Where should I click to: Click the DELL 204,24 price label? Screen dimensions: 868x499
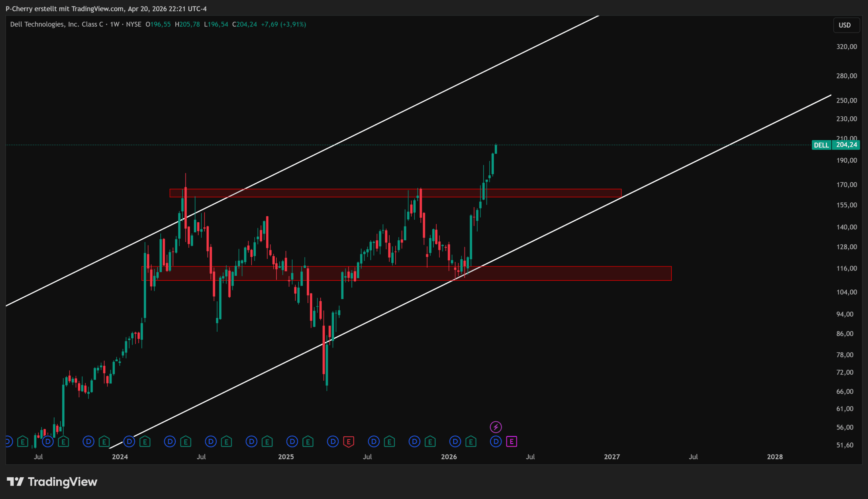(835, 145)
